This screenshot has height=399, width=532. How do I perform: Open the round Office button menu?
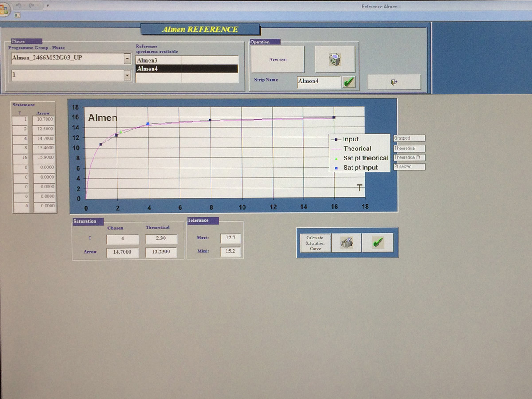click(x=4, y=9)
